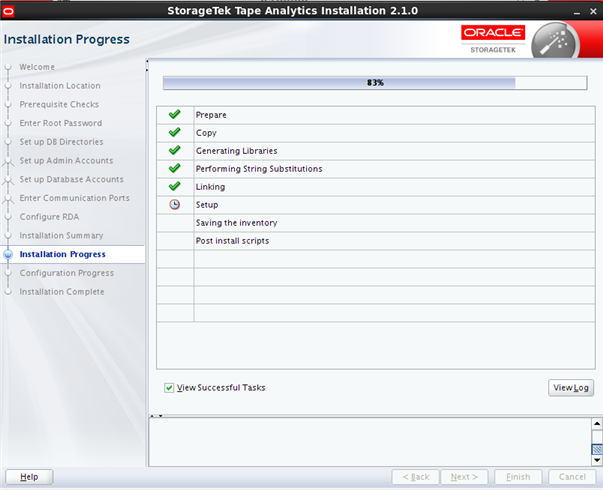Click the Post install scripts task text
603x490 pixels.
click(x=232, y=241)
